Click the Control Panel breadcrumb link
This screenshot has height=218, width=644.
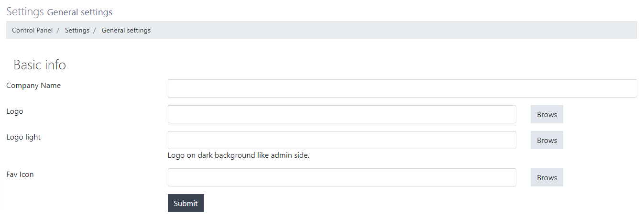tap(32, 30)
